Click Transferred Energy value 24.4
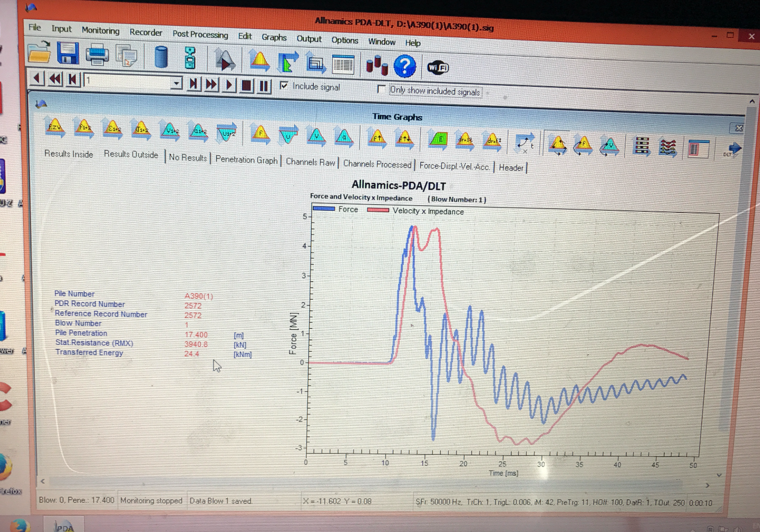 [192, 354]
